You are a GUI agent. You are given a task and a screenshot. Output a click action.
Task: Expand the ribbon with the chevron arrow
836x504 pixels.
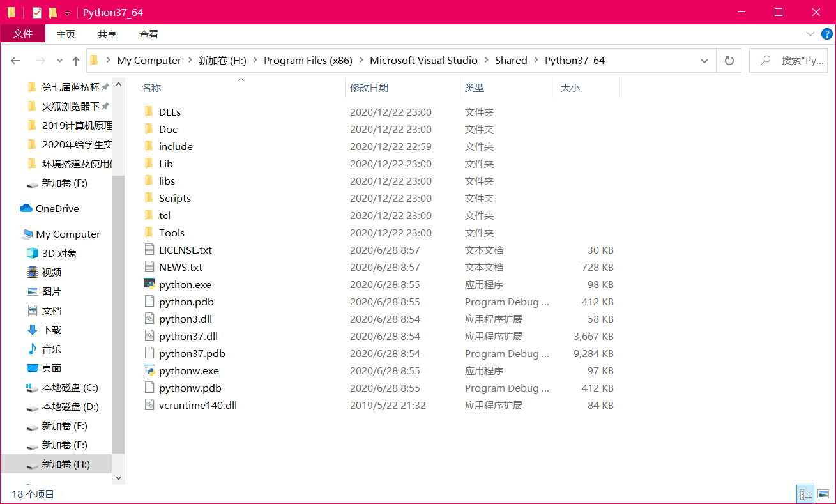tap(810, 34)
